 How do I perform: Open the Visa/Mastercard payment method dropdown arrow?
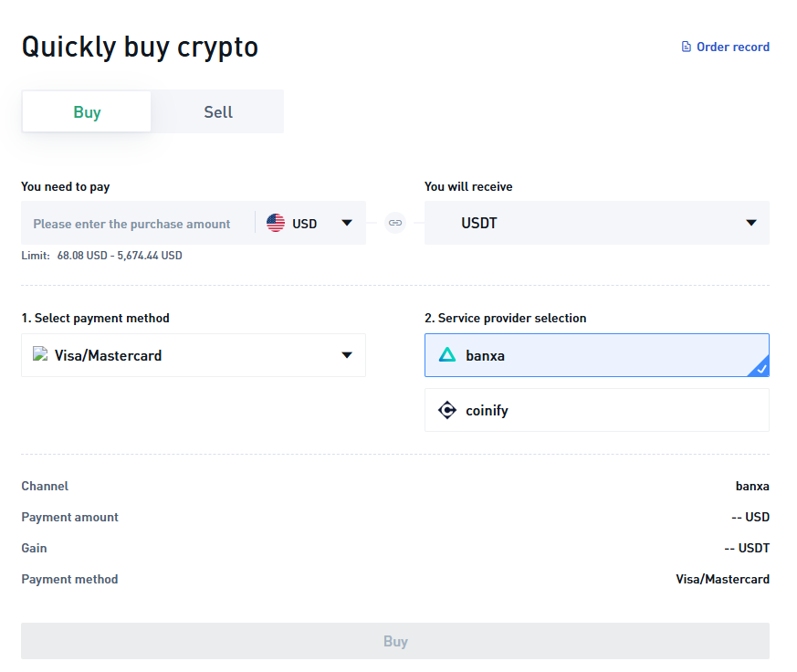(x=347, y=355)
